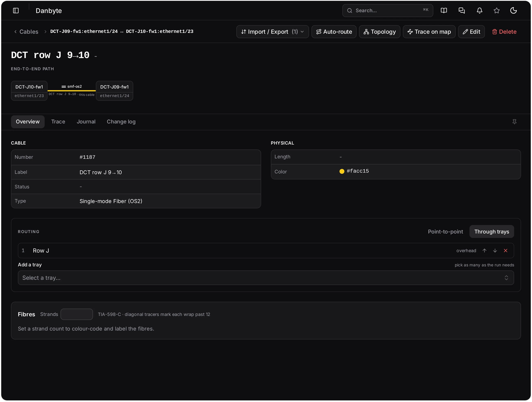Delete this cable

click(x=504, y=32)
